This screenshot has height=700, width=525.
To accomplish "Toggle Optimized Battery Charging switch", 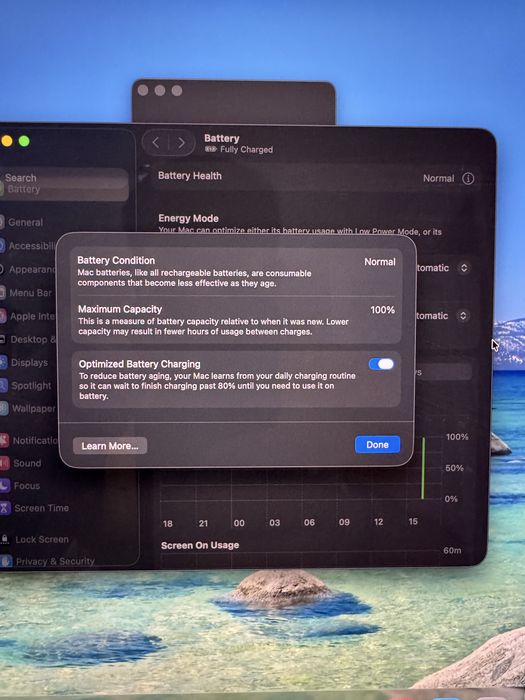I will pos(381,364).
